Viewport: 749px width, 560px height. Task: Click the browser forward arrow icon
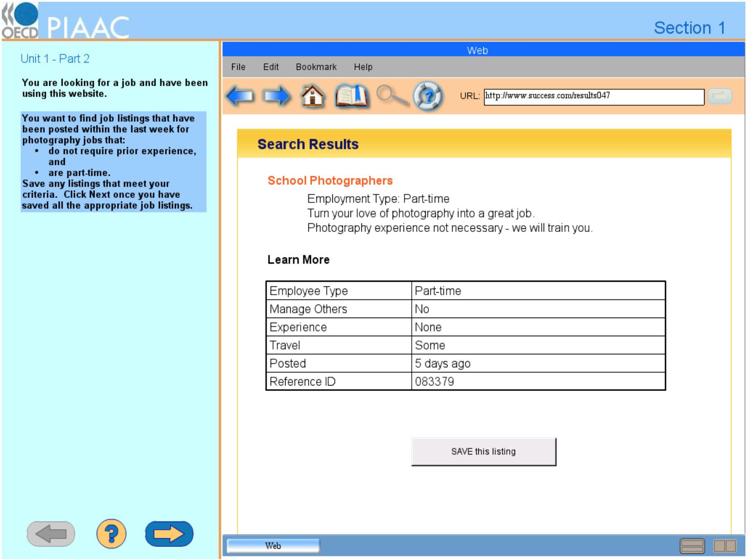pos(277,96)
